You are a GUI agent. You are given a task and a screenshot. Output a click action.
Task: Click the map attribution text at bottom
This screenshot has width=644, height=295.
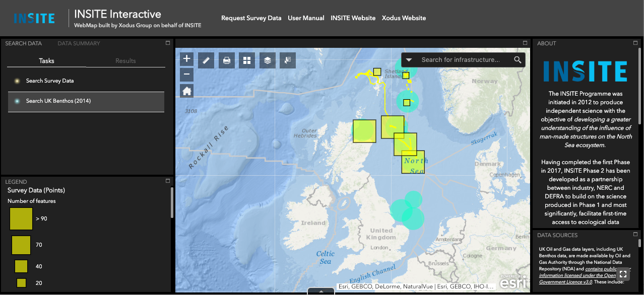point(416,286)
